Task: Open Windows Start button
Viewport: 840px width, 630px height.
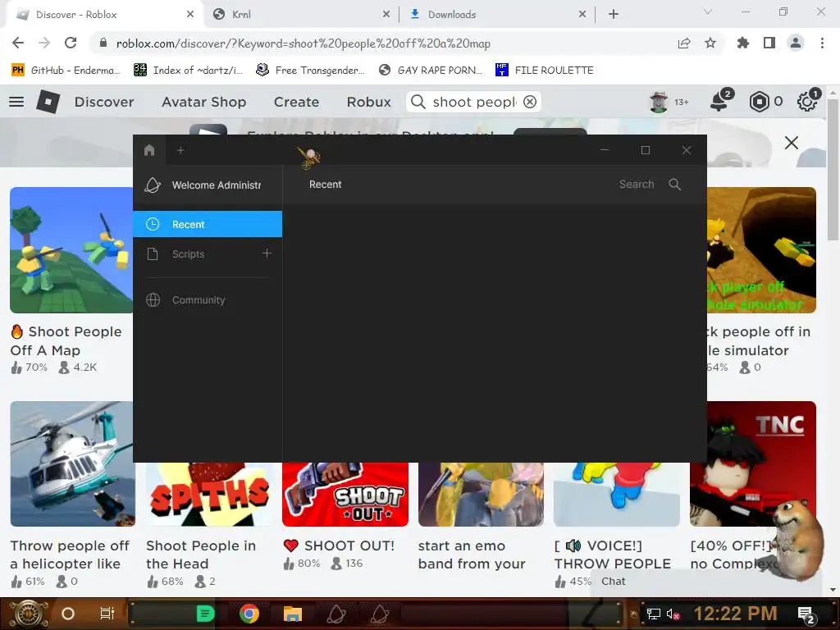Action: (x=29, y=614)
